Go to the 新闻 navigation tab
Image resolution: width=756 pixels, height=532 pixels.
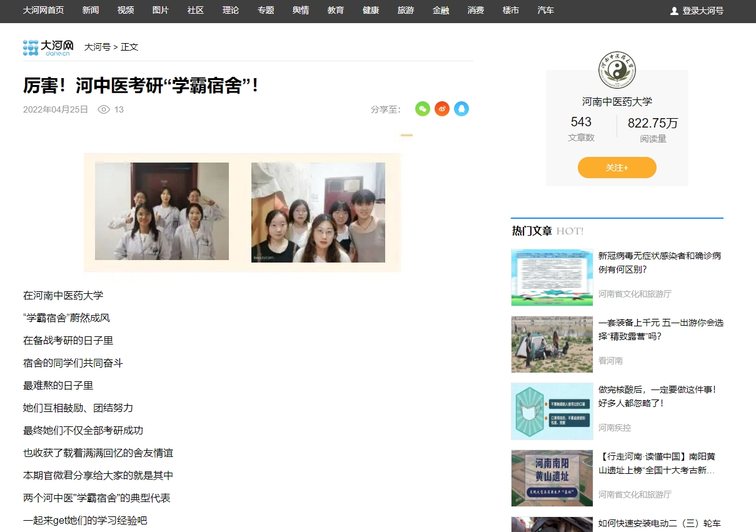coord(91,11)
